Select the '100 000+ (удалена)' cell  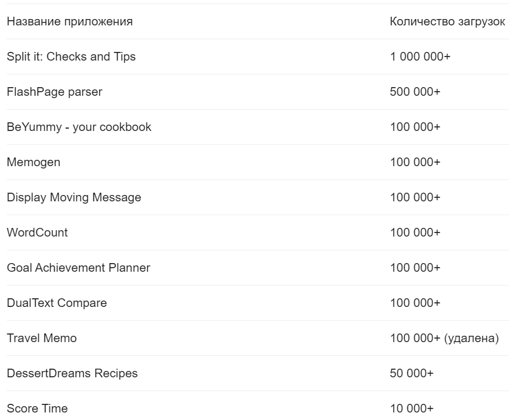pyautogui.click(x=444, y=338)
